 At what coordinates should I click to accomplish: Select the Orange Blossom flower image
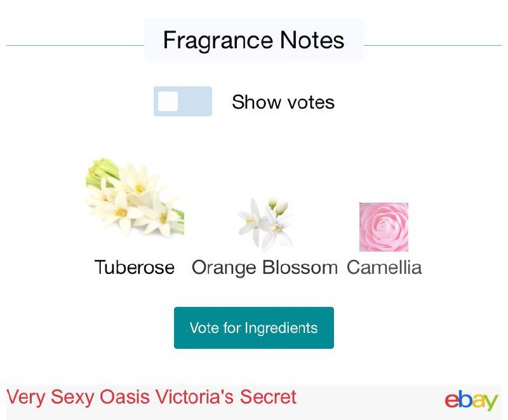pyautogui.click(x=265, y=223)
